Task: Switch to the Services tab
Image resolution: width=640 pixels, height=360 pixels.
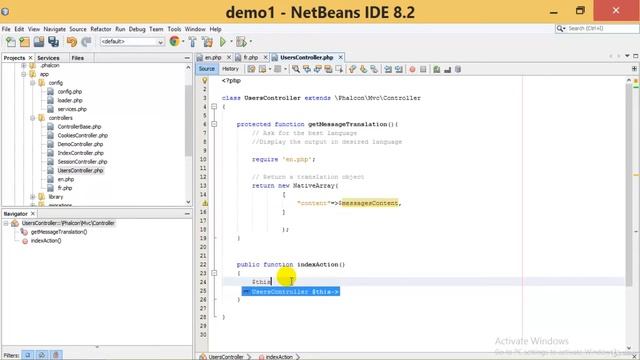Action: (x=48, y=58)
